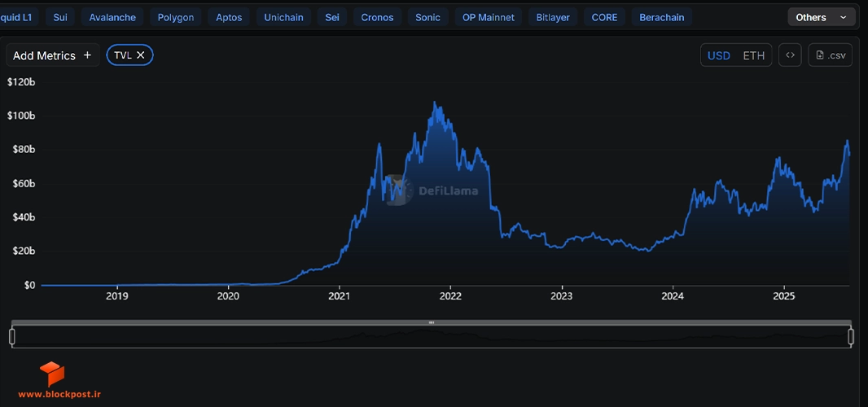
Task: Click the blockpost orange cube logo
Action: [x=52, y=374]
